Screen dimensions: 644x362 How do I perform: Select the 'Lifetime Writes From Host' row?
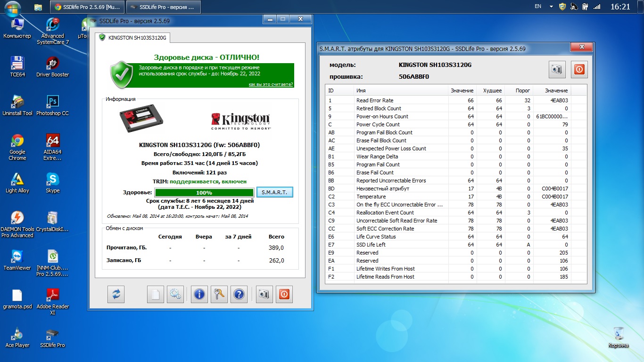(x=456, y=269)
